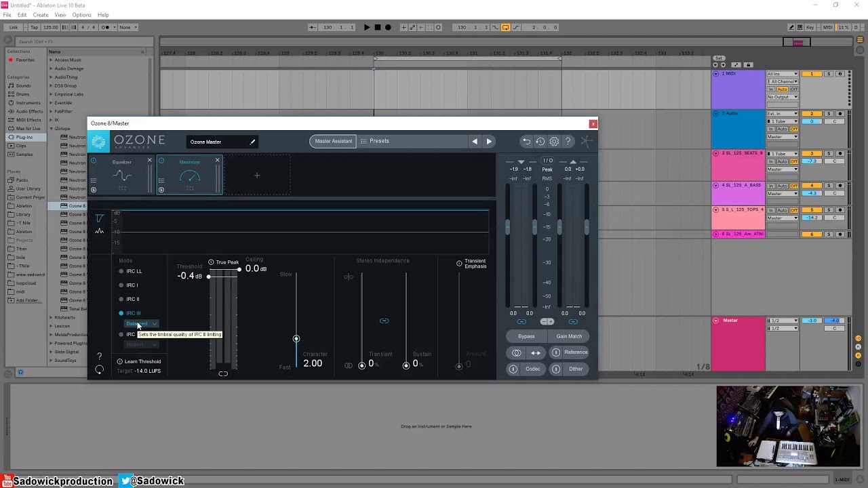The width and height of the screenshot is (868, 488).
Task: Go to previous preset with left arrow
Action: pos(475,141)
